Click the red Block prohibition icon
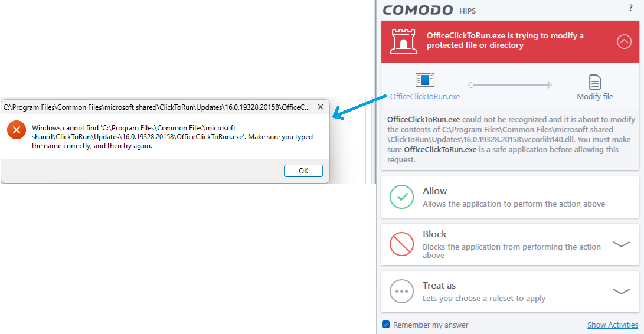 pos(401,244)
